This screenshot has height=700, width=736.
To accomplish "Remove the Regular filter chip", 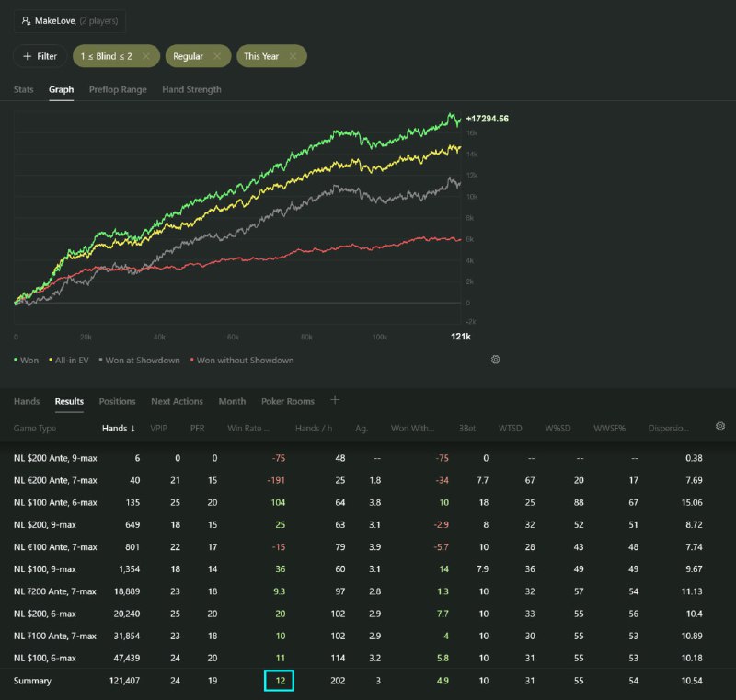I will click(x=216, y=56).
